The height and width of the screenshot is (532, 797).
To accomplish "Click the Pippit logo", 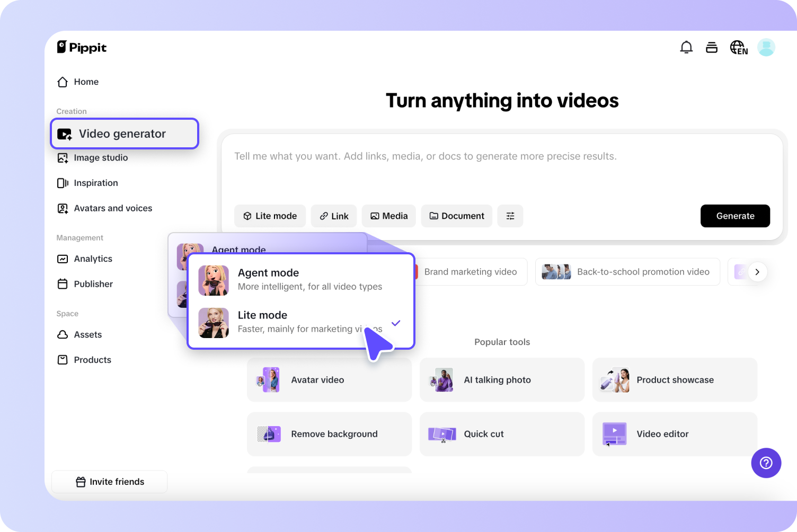I will (82, 47).
